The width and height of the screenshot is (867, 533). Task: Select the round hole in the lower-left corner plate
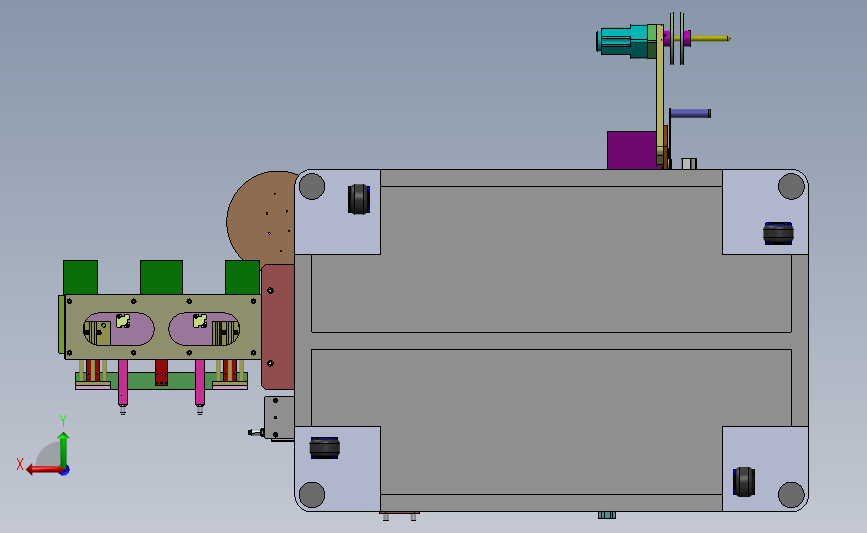pyautogui.click(x=312, y=494)
